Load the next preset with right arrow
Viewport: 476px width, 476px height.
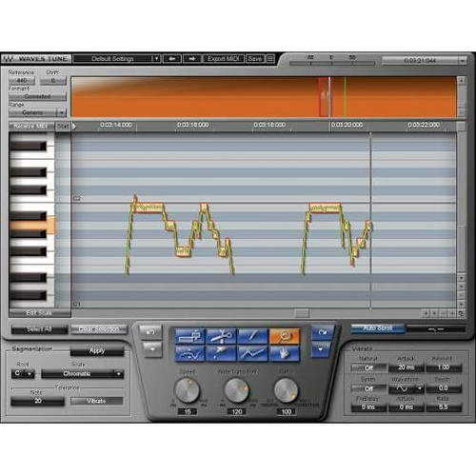(192, 59)
